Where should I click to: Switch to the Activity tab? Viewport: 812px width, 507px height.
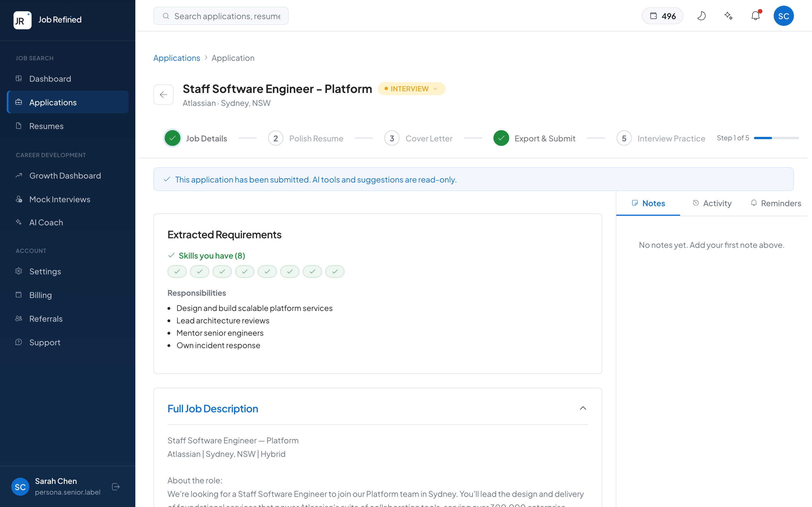click(x=712, y=203)
